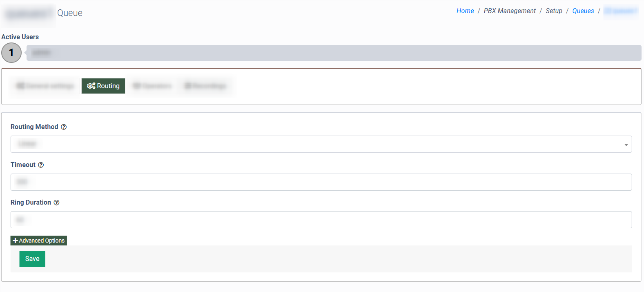Screen dimensions: 644x292
Task: Click the Routing Method help icon
Action: pyautogui.click(x=64, y=127)
